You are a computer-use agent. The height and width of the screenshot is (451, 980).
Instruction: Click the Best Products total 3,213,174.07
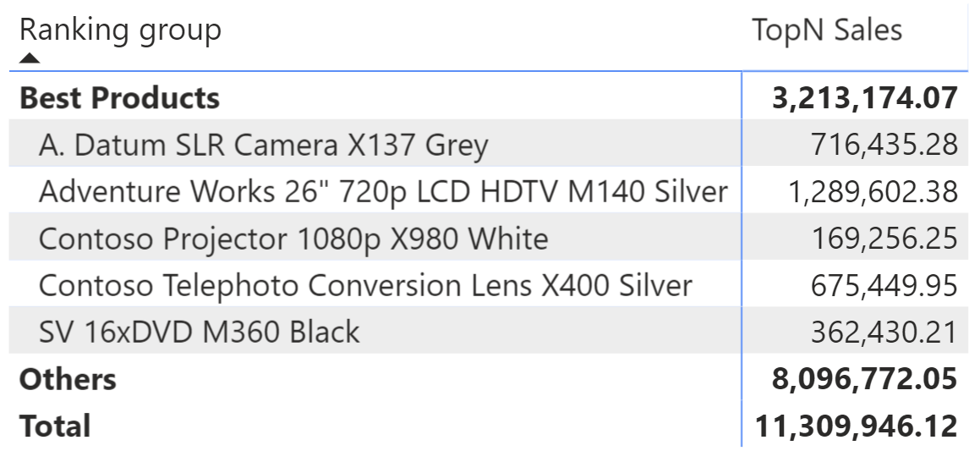(x=865, y=99)
